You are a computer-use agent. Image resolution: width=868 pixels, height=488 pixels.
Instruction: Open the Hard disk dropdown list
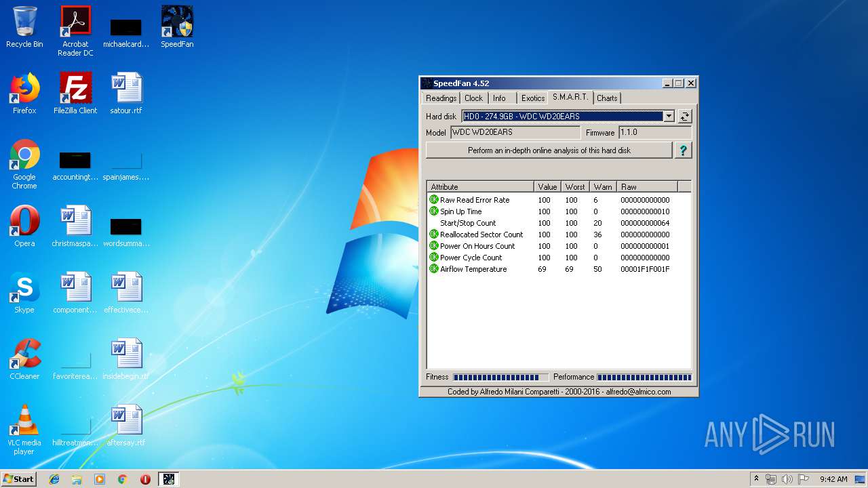[669, 117]
